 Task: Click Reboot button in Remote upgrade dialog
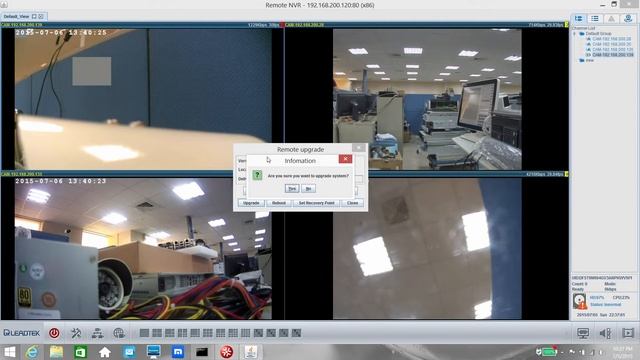279,203
